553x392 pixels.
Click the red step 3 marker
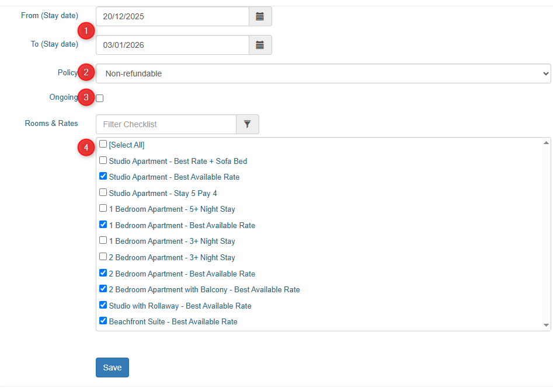[86, 97]
